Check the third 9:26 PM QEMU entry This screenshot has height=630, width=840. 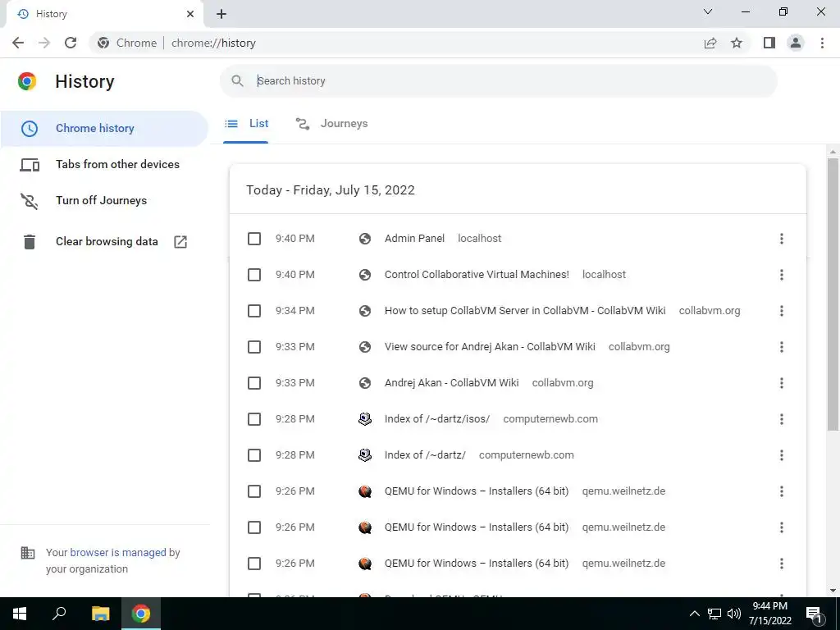pos(254,564)
